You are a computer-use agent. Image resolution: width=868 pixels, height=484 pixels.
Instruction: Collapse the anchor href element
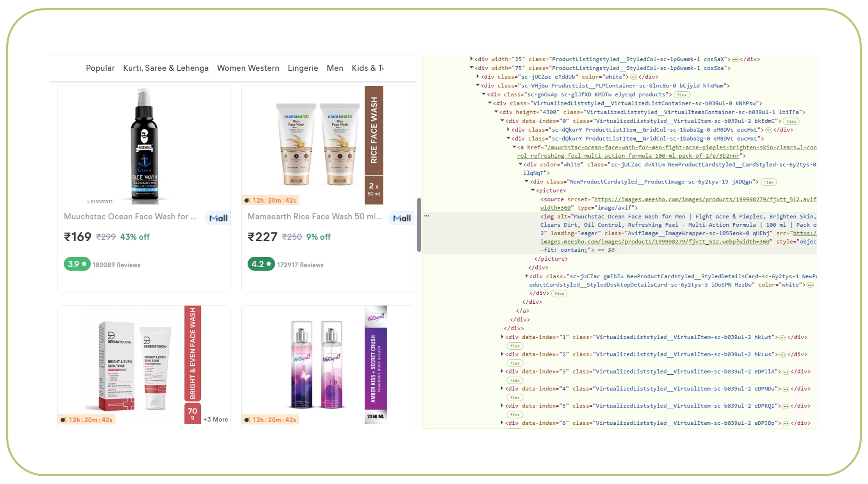(x=514, y=147)
